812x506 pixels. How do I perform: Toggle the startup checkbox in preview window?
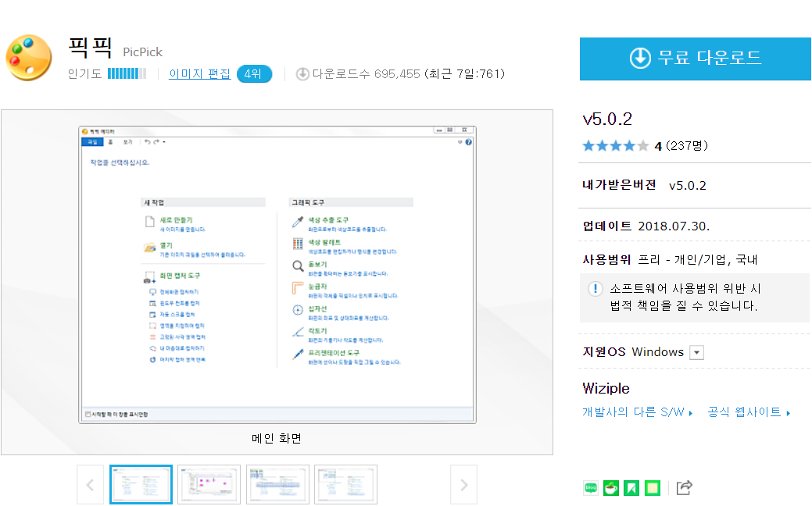pyautogui.click(x=88, y=414)
